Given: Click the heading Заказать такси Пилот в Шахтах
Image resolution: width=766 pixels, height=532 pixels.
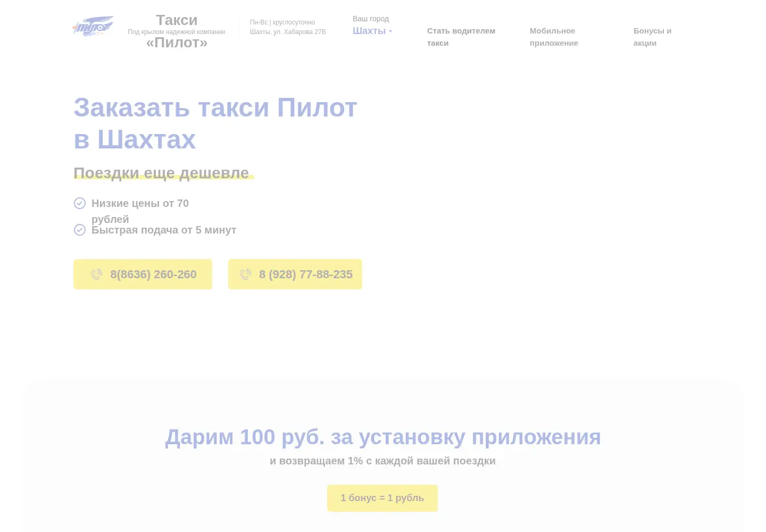Looking at the screenshot, I should point(215,123).
